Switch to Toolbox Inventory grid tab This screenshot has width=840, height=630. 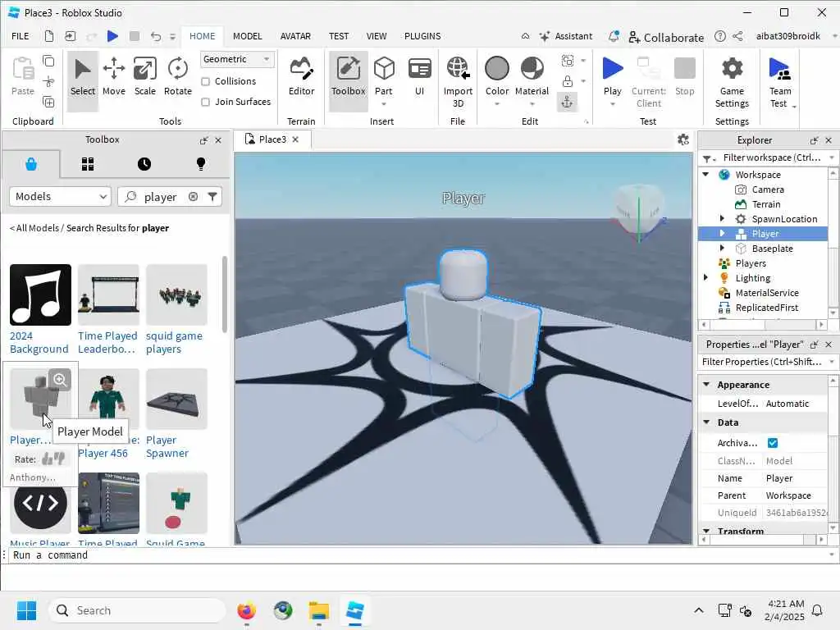click(88, 164)
